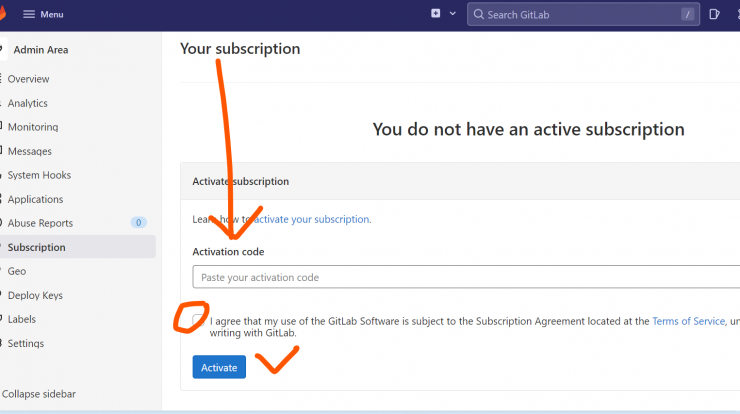Follow the activate your subscription link

(x=311, y=219)
